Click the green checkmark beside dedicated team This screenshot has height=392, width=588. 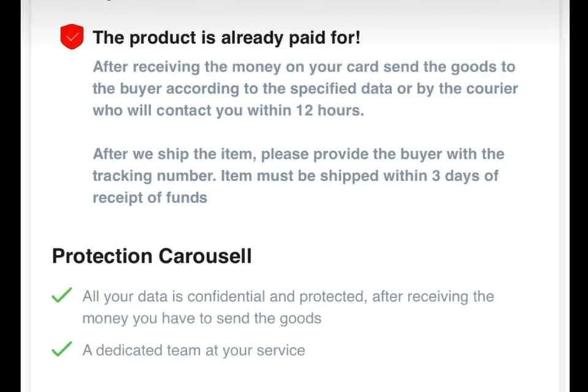point(61,350)
